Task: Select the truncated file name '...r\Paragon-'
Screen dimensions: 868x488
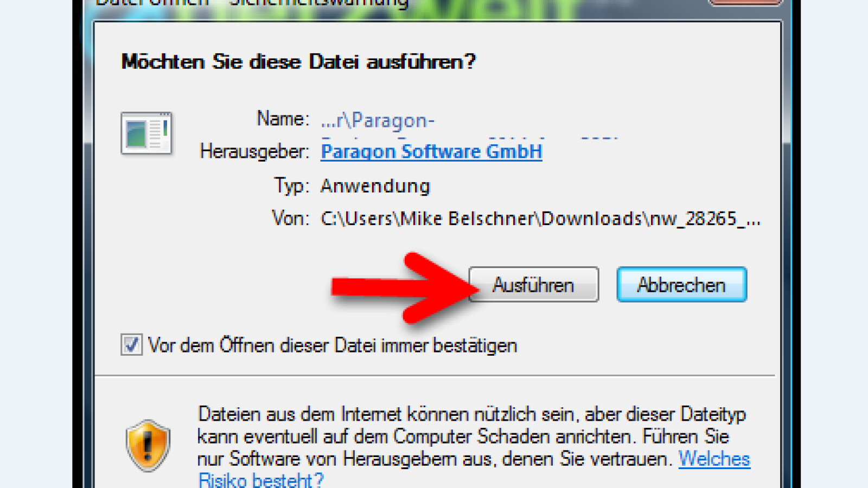Action: pos(378,120)
